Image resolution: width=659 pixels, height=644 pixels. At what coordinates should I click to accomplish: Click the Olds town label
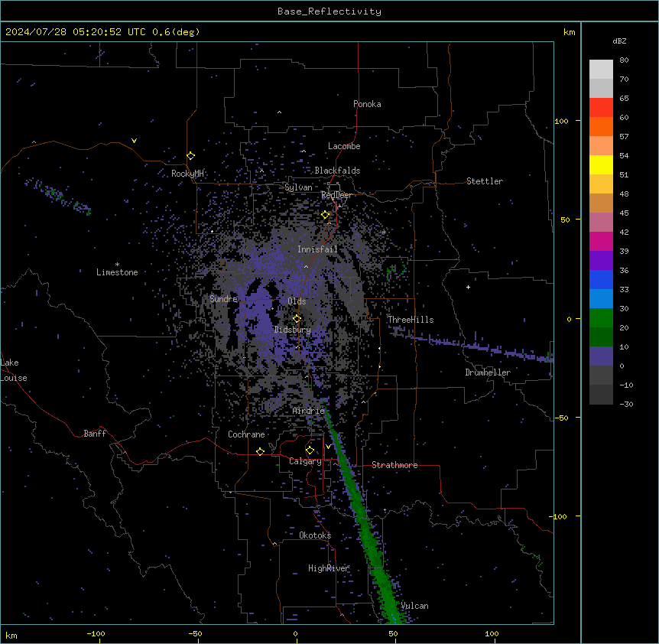pos(297,301)
